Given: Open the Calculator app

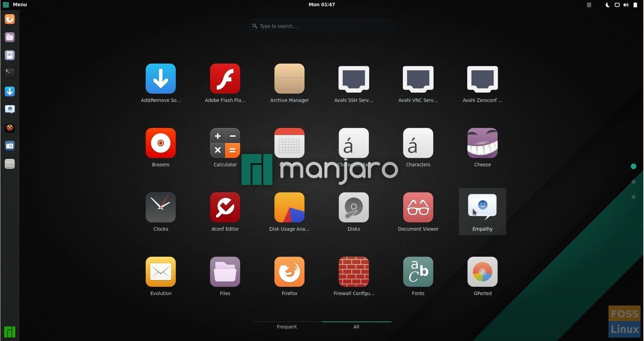Looking at the screenshot, I should [225, 143].
